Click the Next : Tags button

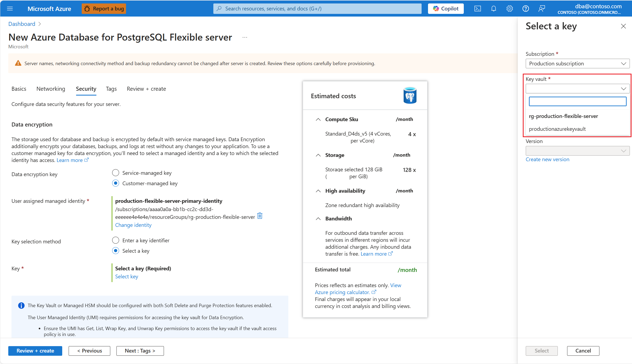(x=140, y=351)
